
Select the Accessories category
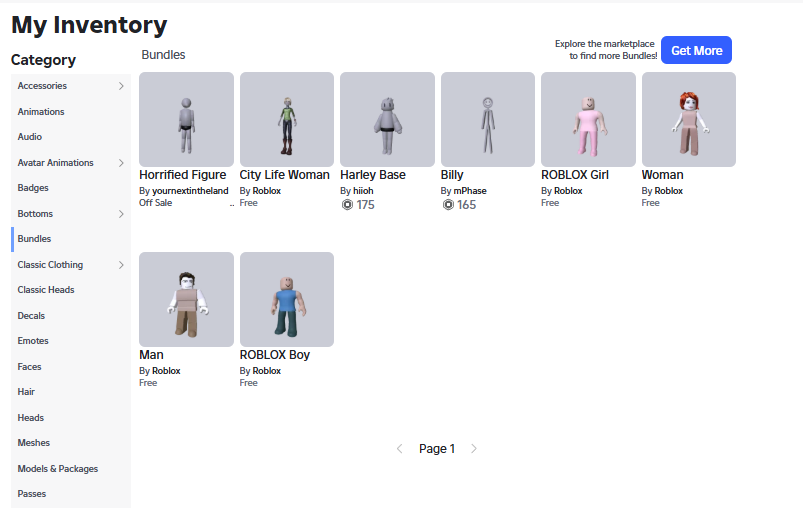[71, 86]
